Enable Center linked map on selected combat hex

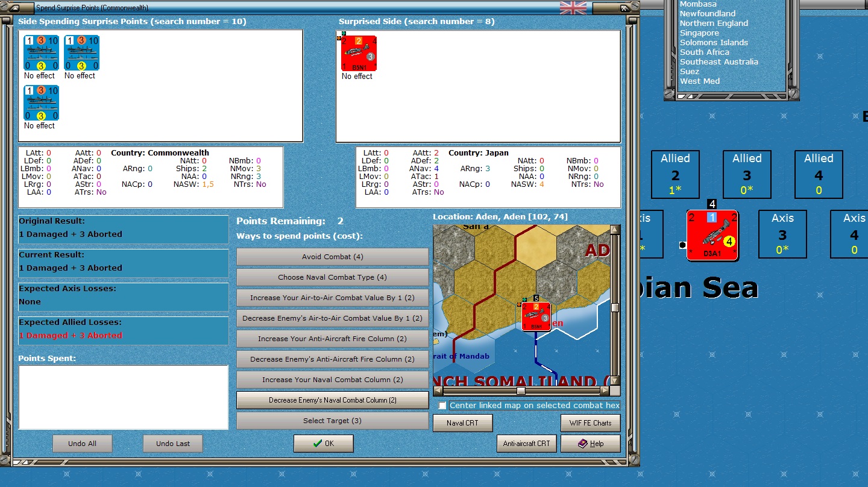click(x=442, y=406)
